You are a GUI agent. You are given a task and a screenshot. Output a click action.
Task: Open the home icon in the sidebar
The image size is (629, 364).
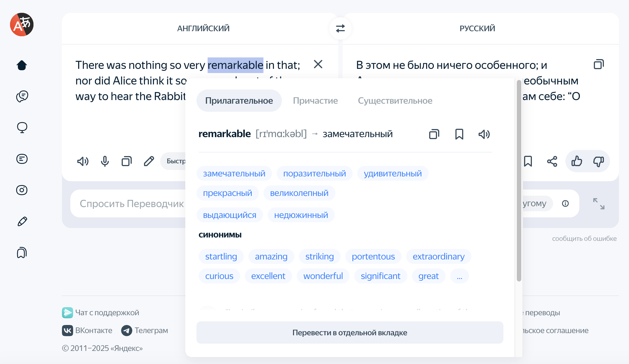22,65
